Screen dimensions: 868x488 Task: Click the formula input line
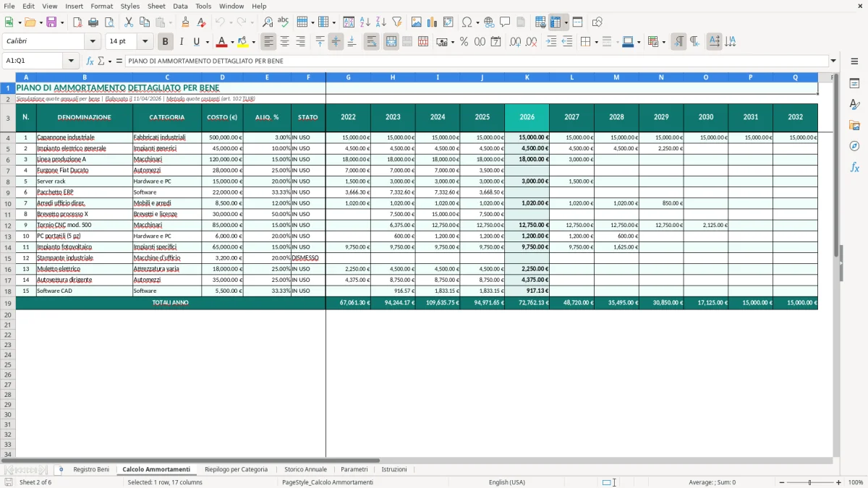(477, 61)
